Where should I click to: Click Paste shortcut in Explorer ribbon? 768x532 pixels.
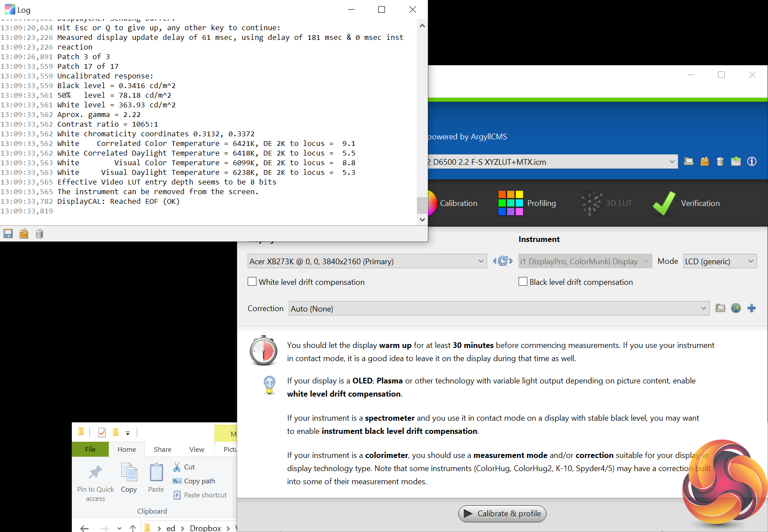pos(200,495)
